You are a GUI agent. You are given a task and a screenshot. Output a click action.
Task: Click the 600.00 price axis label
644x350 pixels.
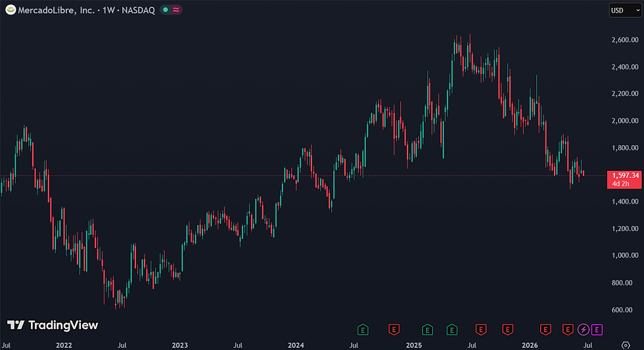(622, 310)
